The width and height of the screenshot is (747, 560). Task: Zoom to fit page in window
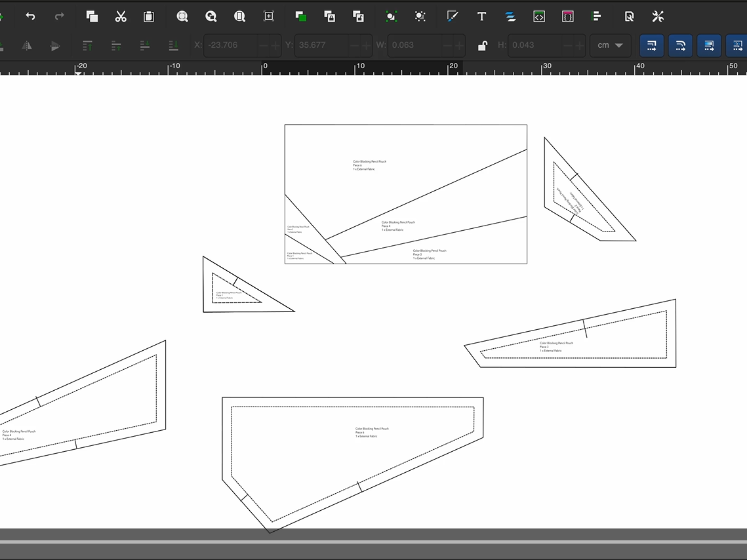[240, 16]
